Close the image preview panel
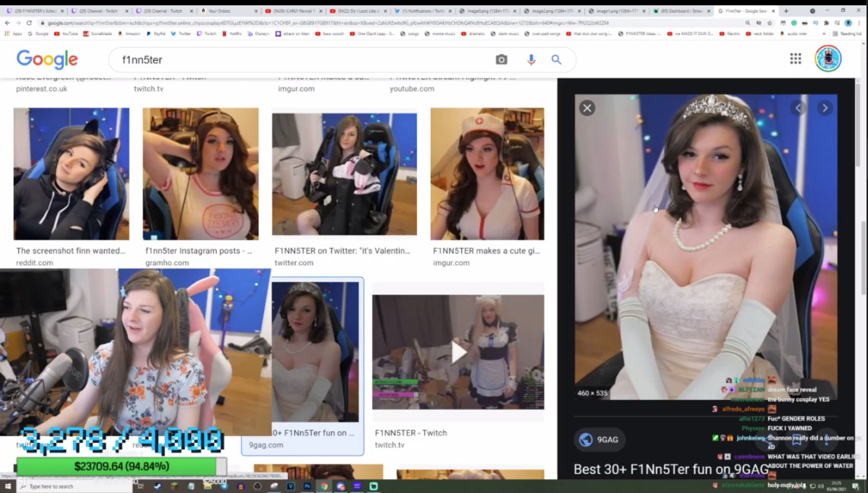The image size is (868, 493). (x=587, y=108)
